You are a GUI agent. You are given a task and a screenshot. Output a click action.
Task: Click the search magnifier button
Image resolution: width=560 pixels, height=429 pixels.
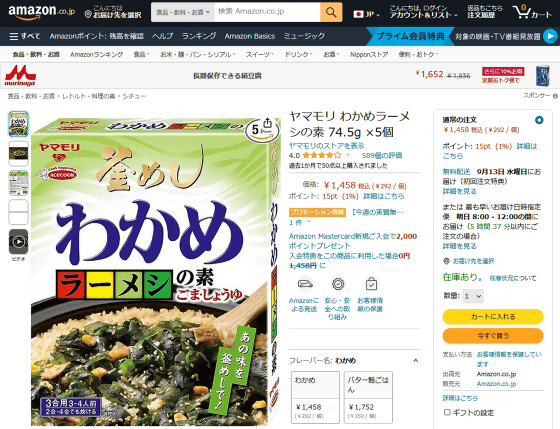pos(331,12)
